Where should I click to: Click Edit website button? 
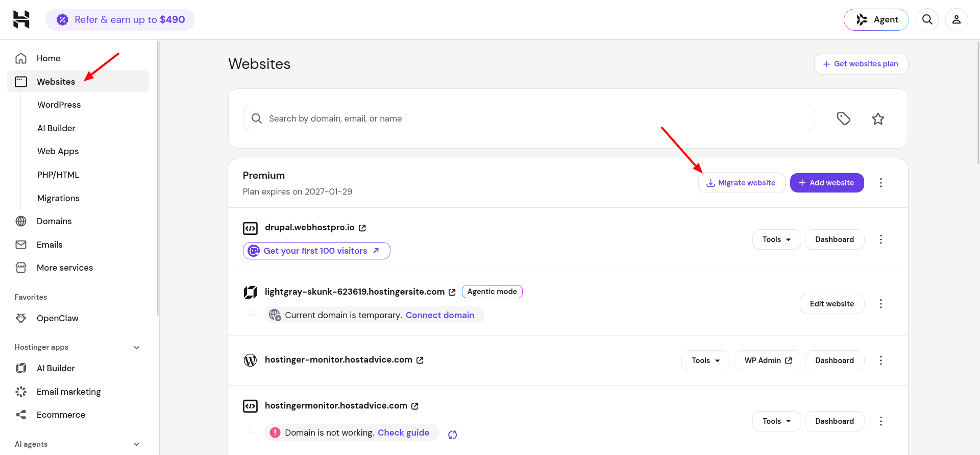832,304
